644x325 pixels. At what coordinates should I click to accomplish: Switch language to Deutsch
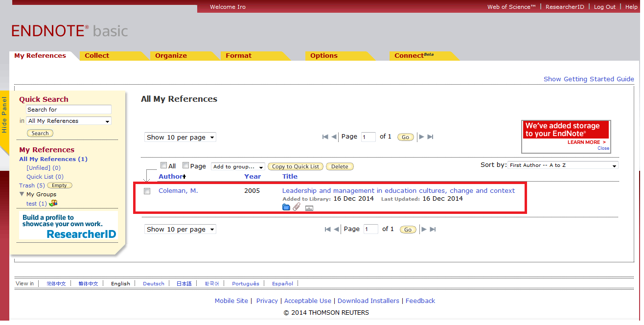point(154,283)
